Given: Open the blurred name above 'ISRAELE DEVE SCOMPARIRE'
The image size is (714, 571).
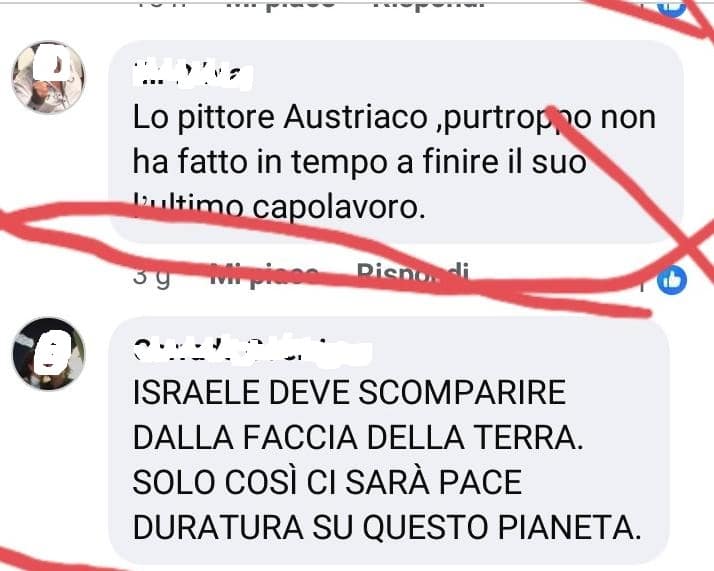Looking at the screenshot, I should [x=252, y=351].
